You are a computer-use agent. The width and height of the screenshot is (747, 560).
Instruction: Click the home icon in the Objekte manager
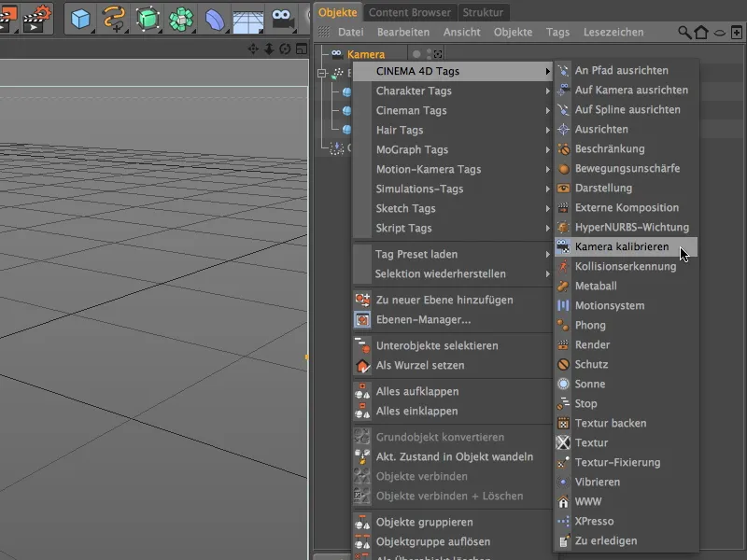pos(700,32)
